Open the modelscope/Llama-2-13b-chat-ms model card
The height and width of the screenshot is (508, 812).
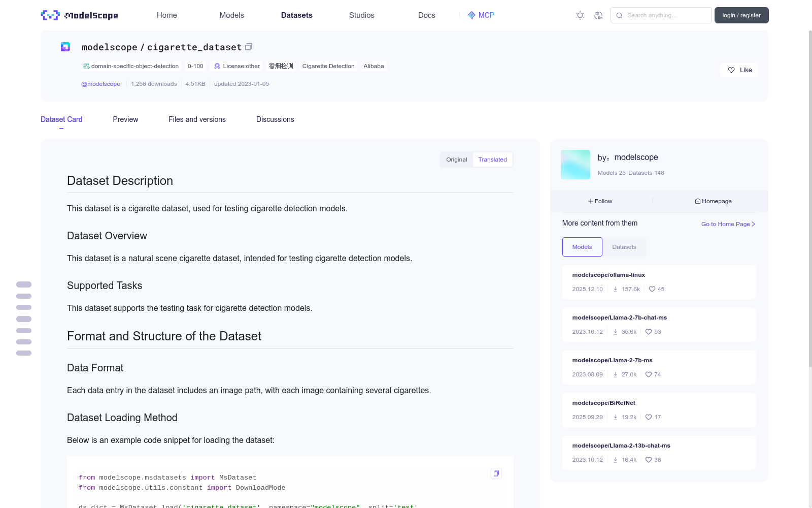pyautogui.click(x=659, y=453)
